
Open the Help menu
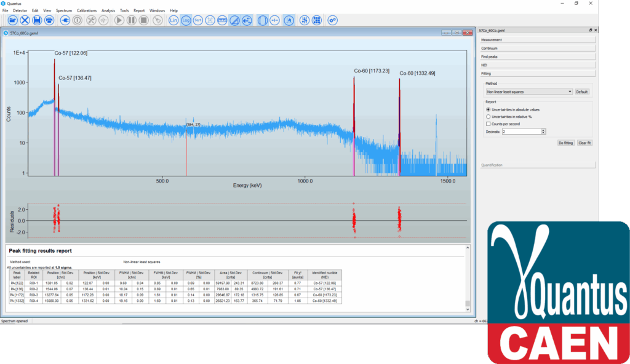click(173, 10)
